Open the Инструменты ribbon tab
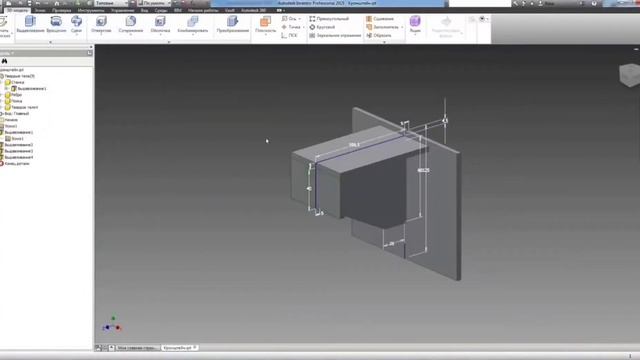The height and width of the screenshot is (360, 640). (x=91, y=10)
